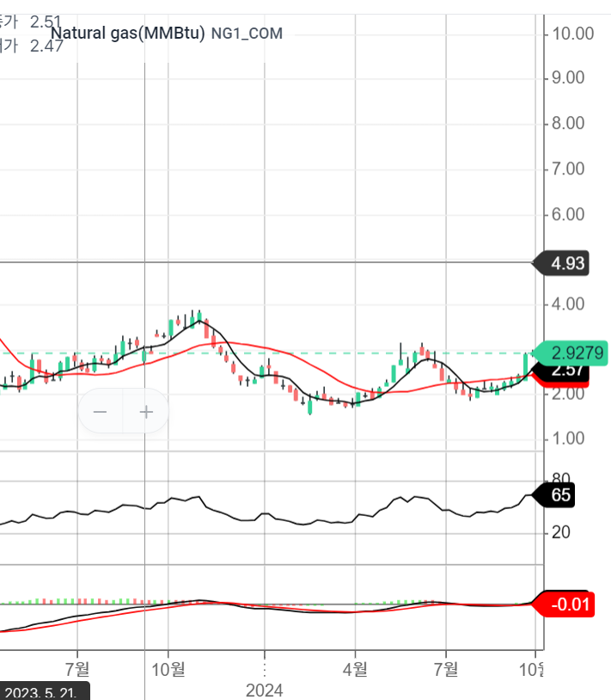Image resolution: width=611 pixels, height=700 pixels.
Task: Click the plus zoom in button
Action: [x=146, y=412]
